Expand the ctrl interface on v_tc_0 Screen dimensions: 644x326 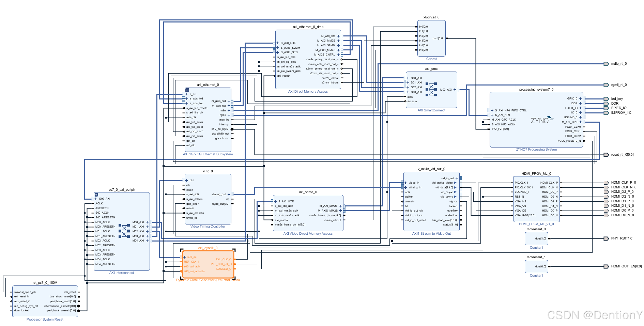point(187,180)
